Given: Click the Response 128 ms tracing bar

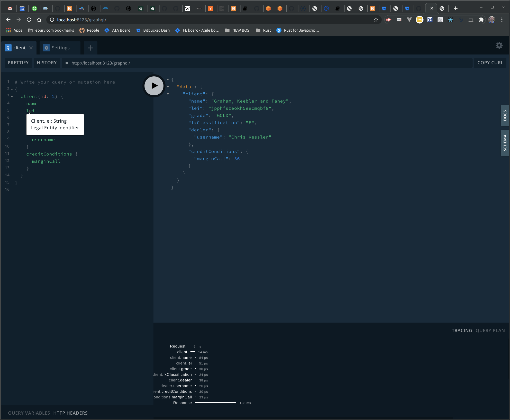Looking at the screenshot, I should tap(215, 403).
